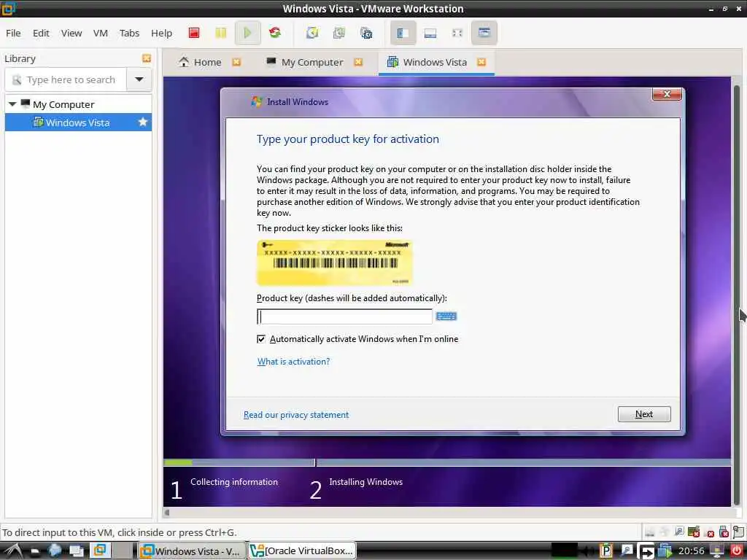The width and height of the screenshot is (747, 560).
Task: Collapse the My Computer tree node
Action: [12, 104]
